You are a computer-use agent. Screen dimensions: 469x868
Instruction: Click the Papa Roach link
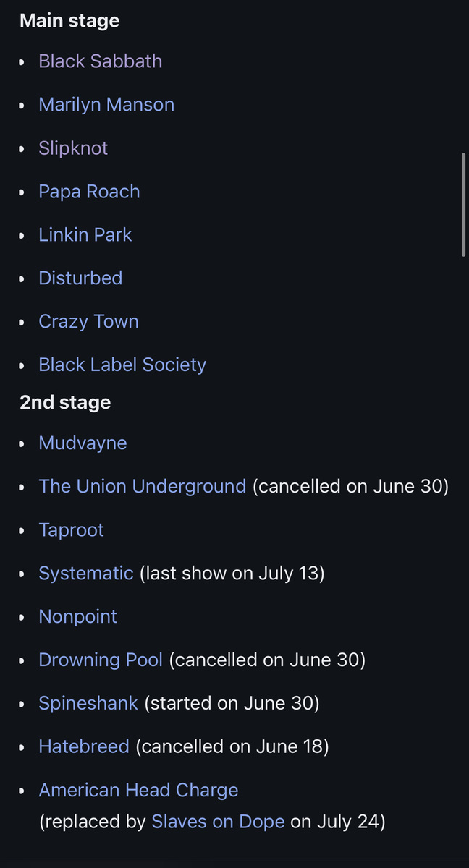[x=89, y=192]
